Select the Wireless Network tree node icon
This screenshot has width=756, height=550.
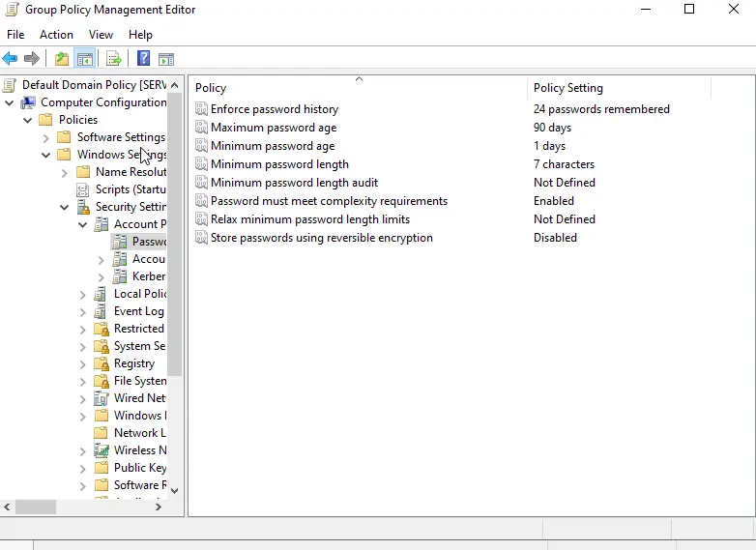pyautogui.click(x=102, y=450)
